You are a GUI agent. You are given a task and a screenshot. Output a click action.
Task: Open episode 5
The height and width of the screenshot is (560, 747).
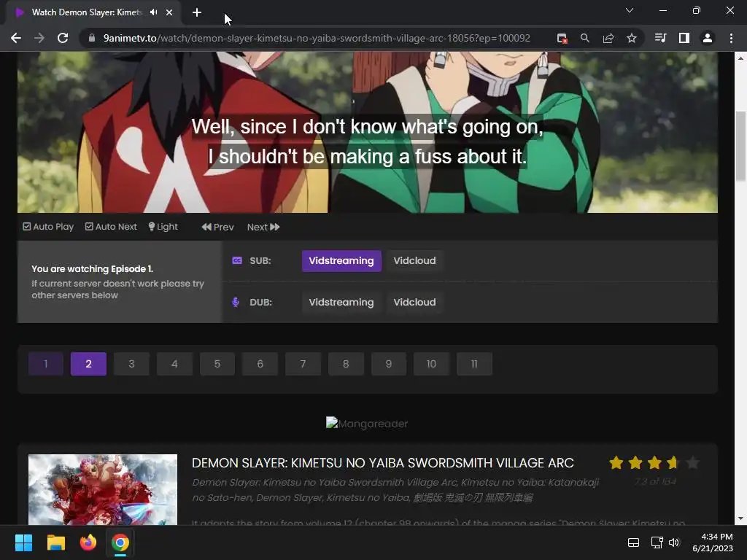point(217,365)
